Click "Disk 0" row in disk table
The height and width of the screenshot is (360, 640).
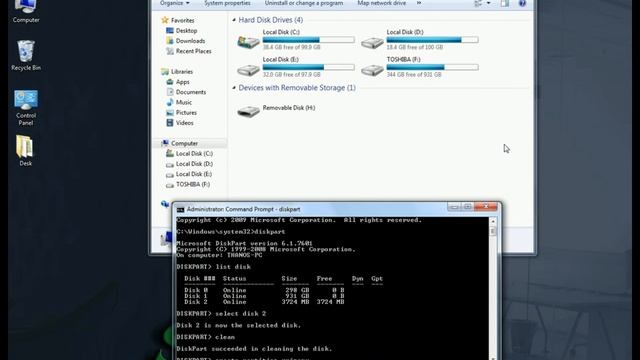tap(264, 290)
